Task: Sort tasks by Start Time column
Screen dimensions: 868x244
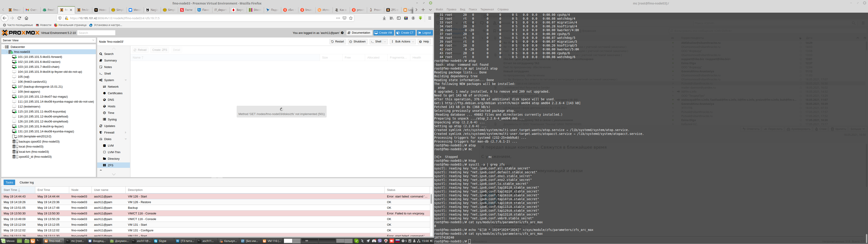Action: click(12, 190)
